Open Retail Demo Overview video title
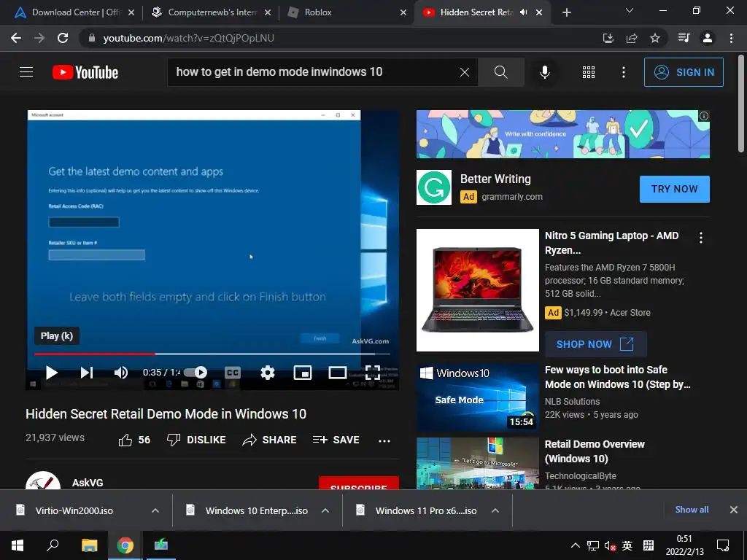 pos(595,451)
